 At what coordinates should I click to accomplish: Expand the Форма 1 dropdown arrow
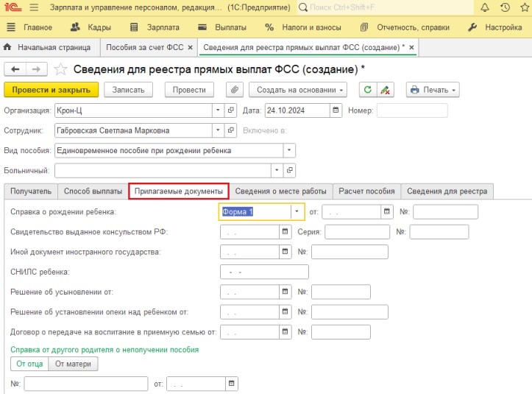click(297, 211)
